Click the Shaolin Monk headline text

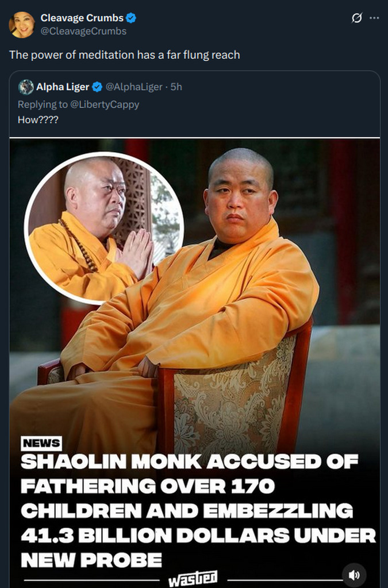[x=198, y=510]
